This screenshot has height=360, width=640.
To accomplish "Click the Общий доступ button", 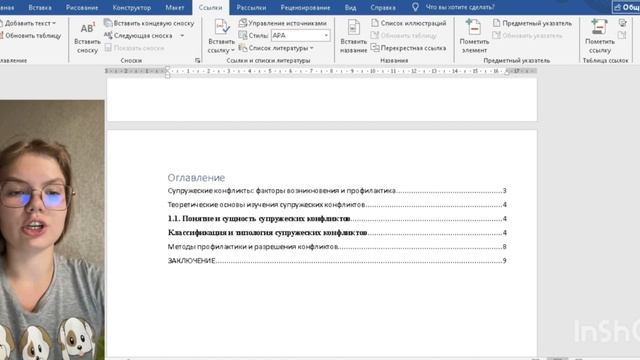I will click(x=627, y=7).
